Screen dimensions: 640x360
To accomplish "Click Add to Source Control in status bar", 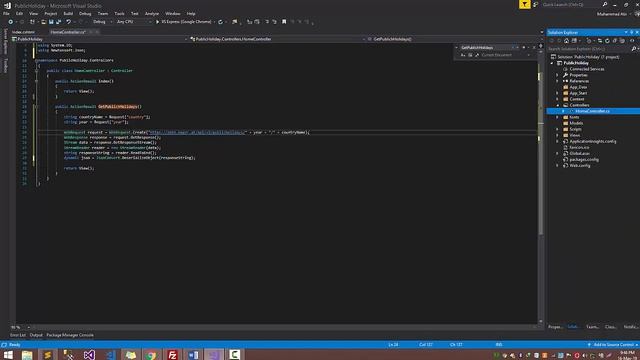I will click(613, 345).
